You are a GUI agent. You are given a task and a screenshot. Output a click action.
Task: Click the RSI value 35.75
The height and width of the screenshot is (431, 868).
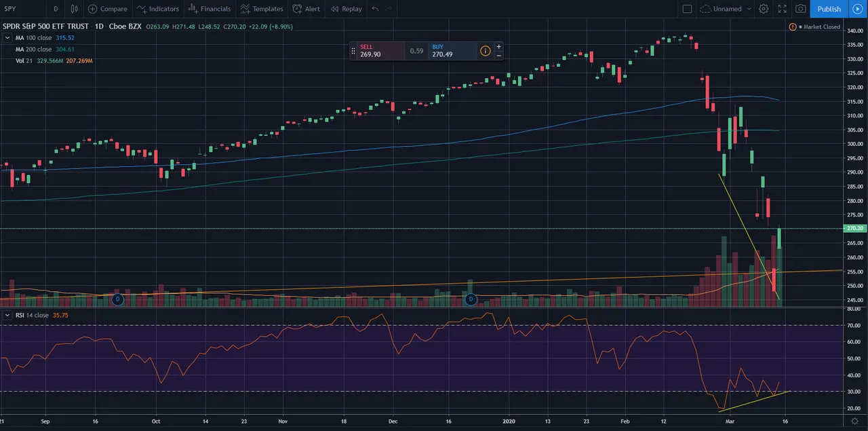[x=60, y=315]
